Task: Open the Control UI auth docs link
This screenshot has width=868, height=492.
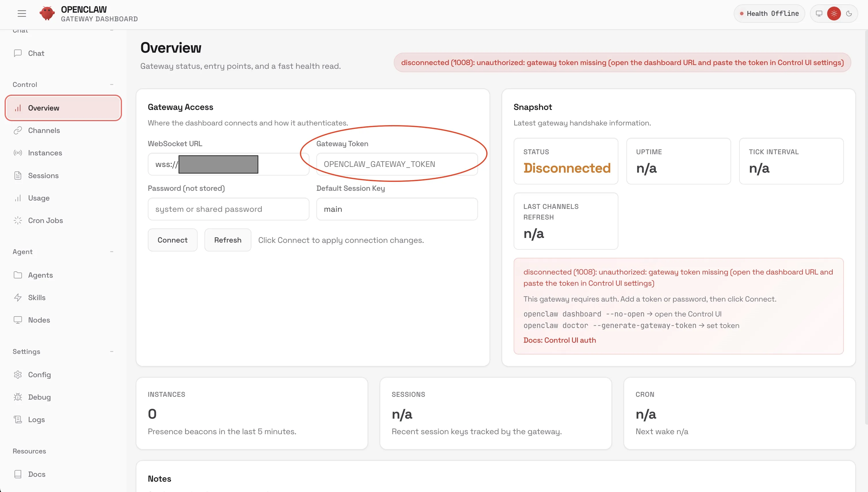Action: (x=560, y=340)
